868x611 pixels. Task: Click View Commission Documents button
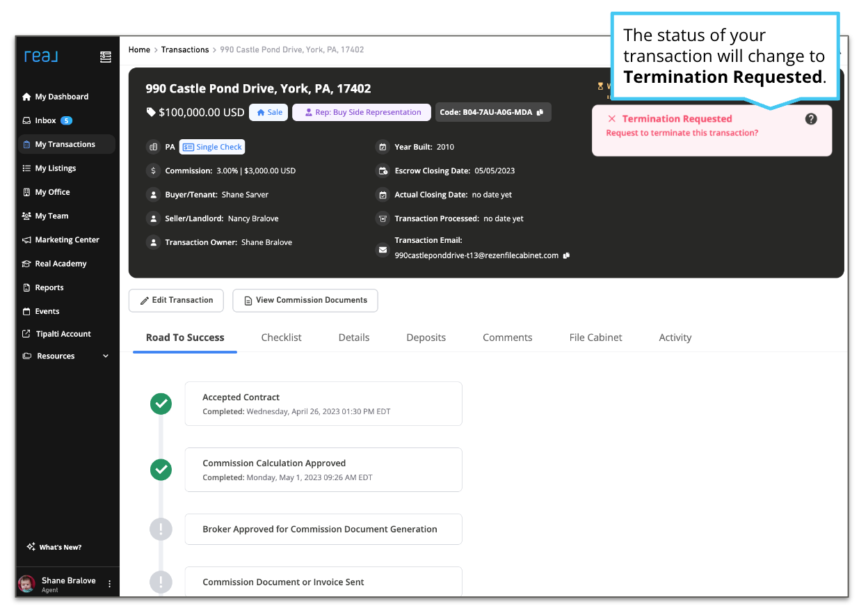click(305, 301)
